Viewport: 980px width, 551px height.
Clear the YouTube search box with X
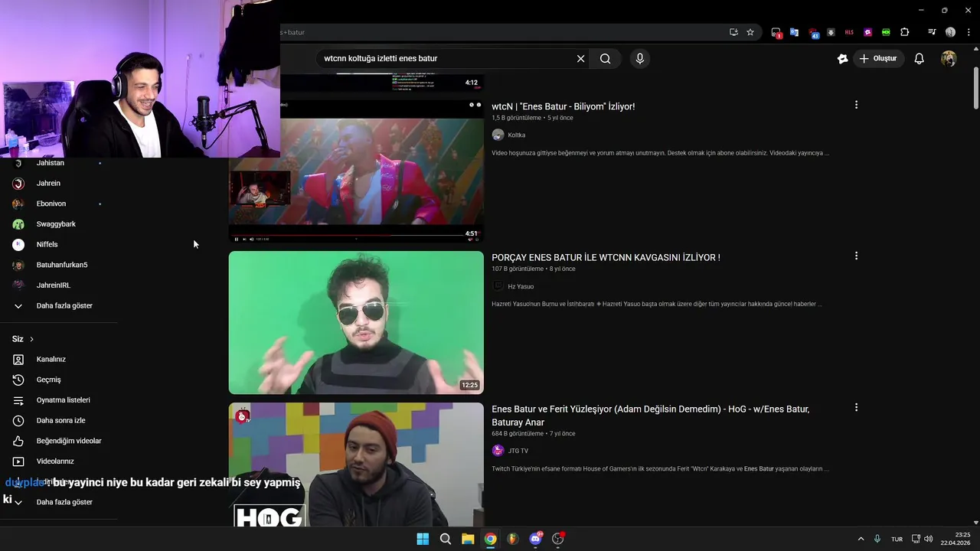point(580,59)
